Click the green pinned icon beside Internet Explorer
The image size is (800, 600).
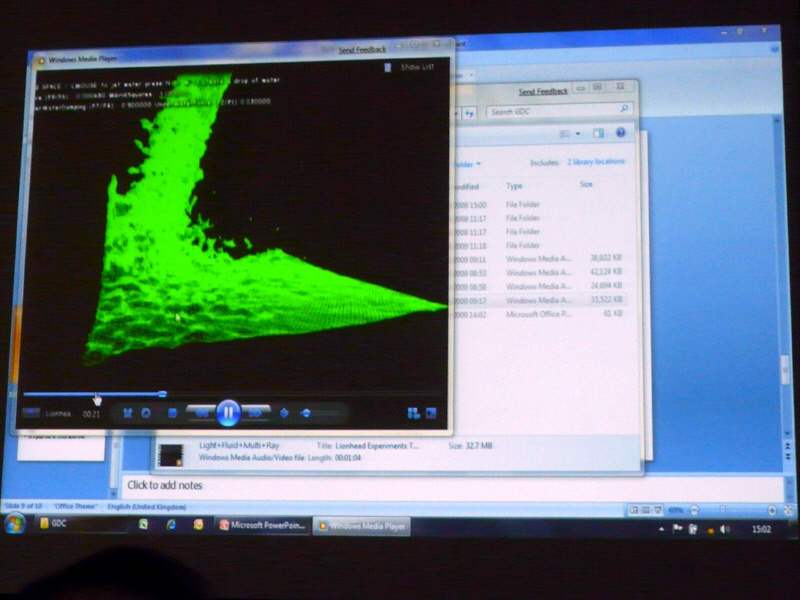pyautogui.click(x=143, y=524)
